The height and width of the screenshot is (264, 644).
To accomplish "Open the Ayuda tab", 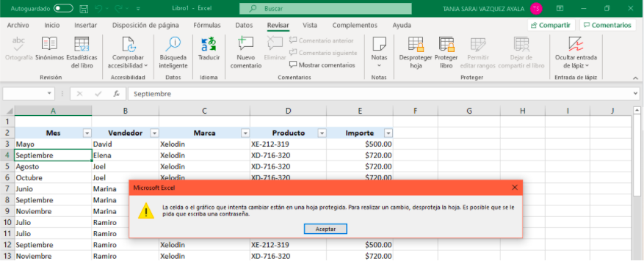I will (x=402, y=25).
